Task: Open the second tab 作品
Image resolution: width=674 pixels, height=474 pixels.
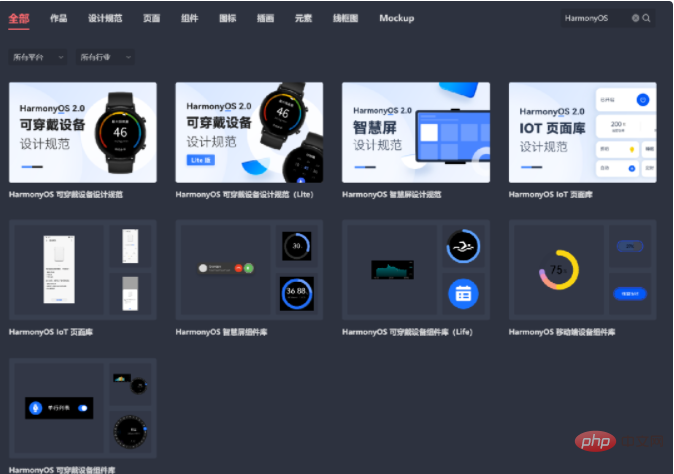Action: 58,18
